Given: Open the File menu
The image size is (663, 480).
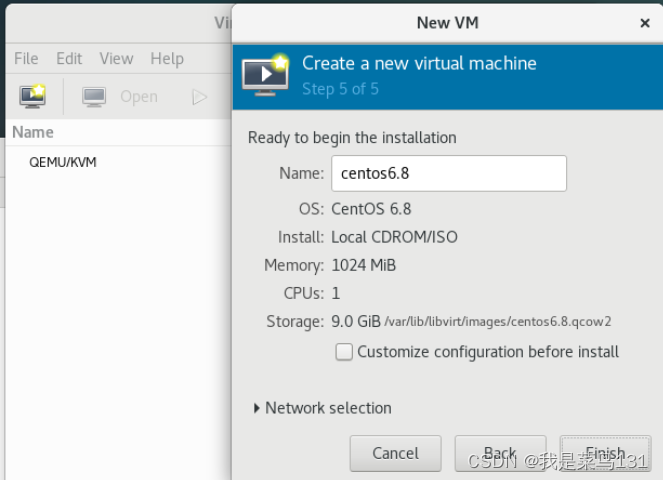Looking at the screenshot, I should click(26, 58).
